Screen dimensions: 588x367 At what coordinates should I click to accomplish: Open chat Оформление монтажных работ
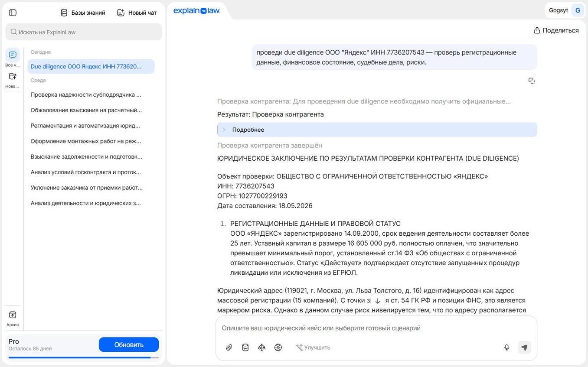pos(86,141)
